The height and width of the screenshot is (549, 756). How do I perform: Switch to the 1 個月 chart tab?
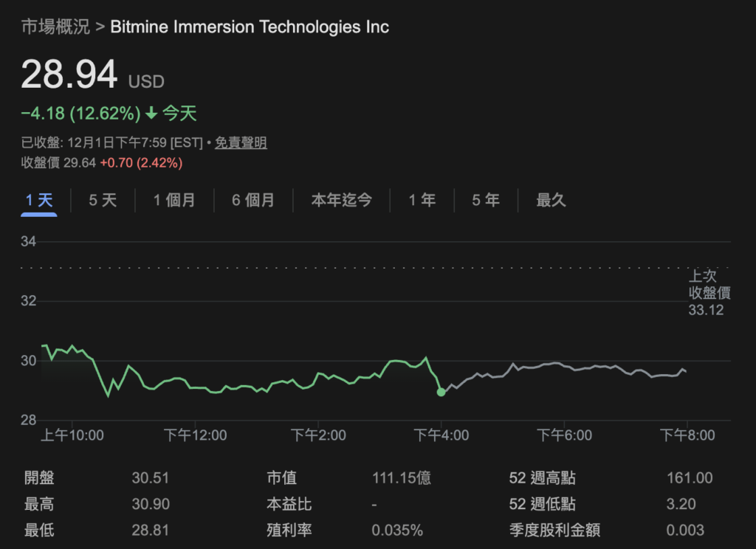tap(174, 200)
